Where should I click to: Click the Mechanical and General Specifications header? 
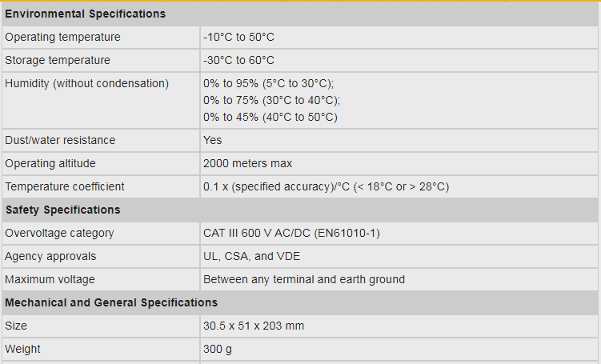coord(111,302)
